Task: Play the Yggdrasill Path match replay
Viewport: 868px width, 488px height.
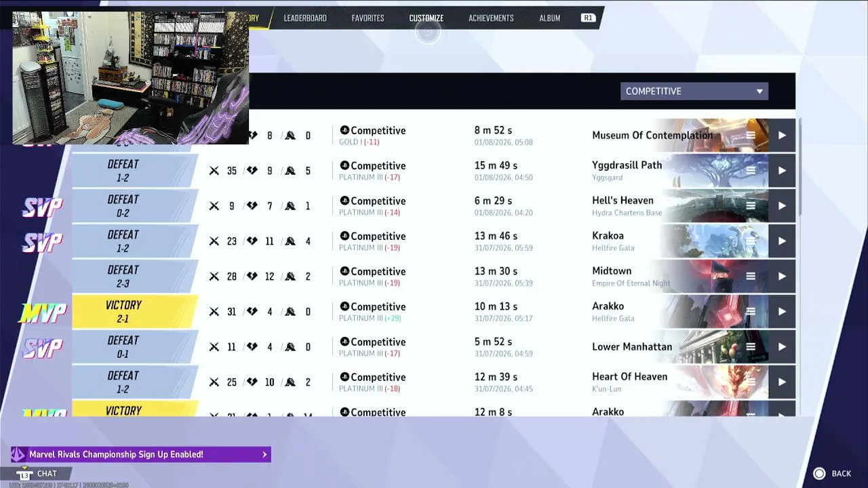Action: tap(782, 171)
